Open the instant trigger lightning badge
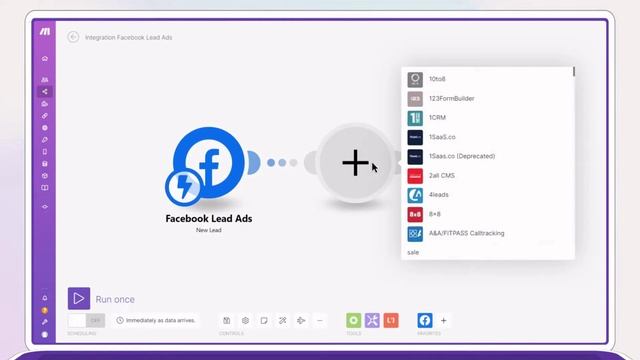Viewport: 640px width, 360px height. [183, 187]
